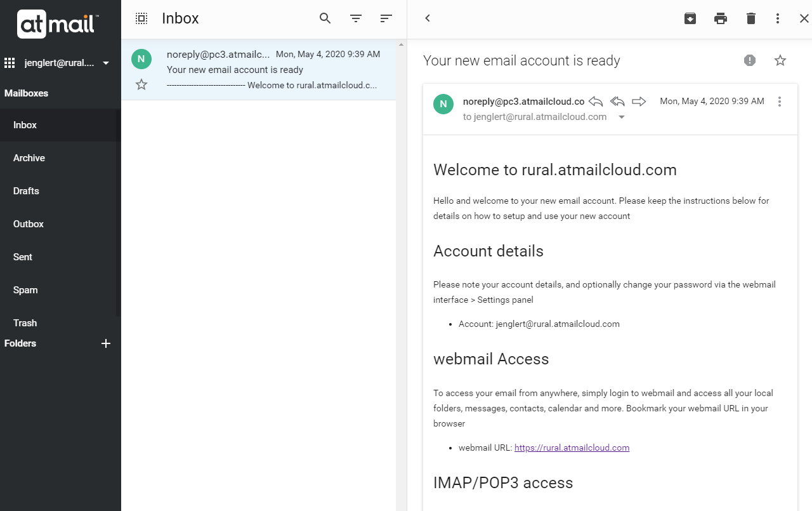Open the message filter icon
Viewport: 812px width, 511px height.
click(x=356, y=18)
